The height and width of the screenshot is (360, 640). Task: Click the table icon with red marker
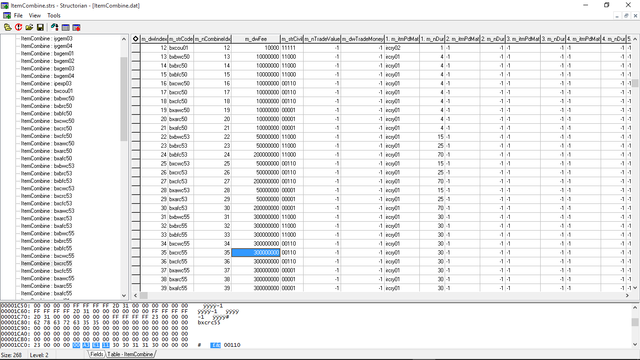[76, 27]
